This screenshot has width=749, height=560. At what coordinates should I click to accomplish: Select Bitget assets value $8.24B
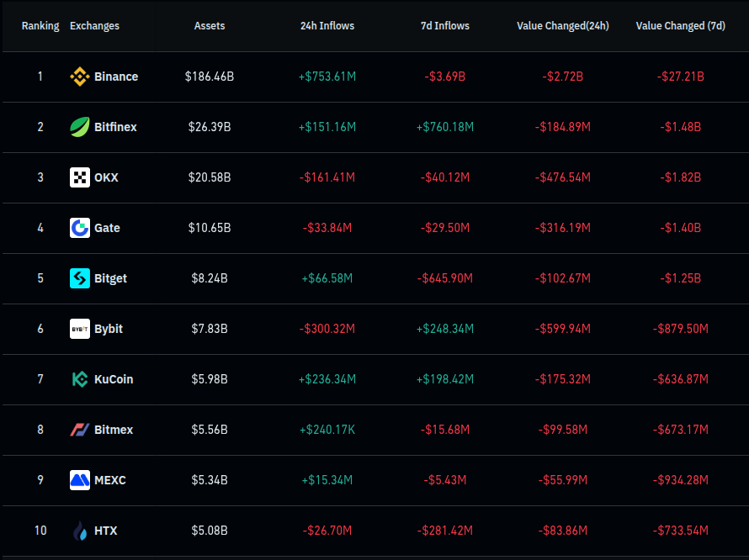pyautogui.click(x=210, y=278)
